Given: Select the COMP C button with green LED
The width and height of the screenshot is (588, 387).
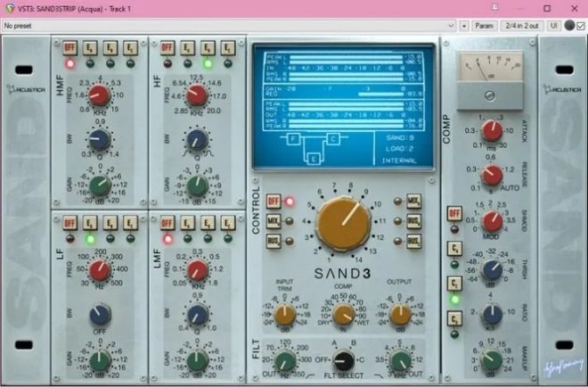Looking at the screenshot, I should pos(454,284).
